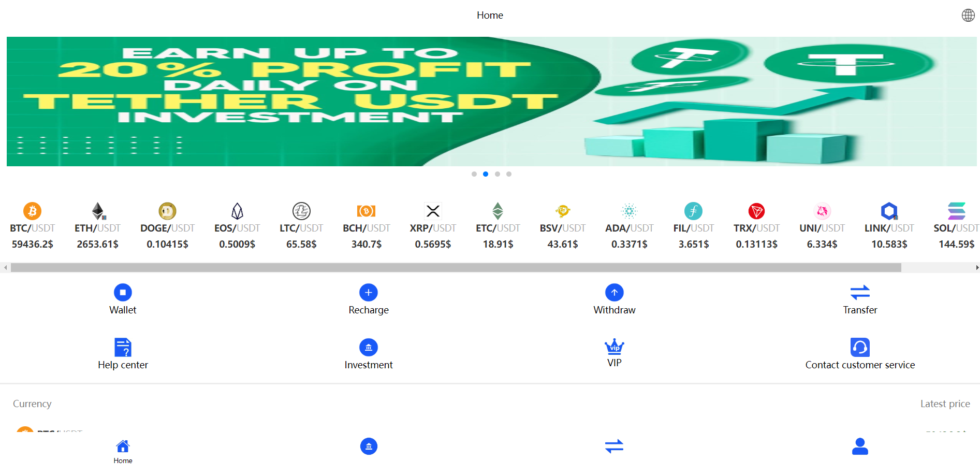Select the Chainlink LINK/USDT icon
This screenshot has height=475, width=980.
coord(889,211)
